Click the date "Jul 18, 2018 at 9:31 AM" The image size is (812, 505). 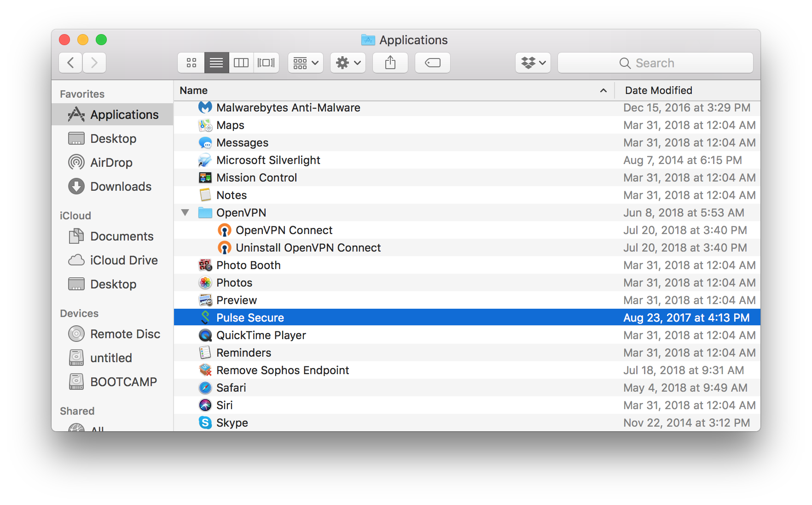point(684,370)
